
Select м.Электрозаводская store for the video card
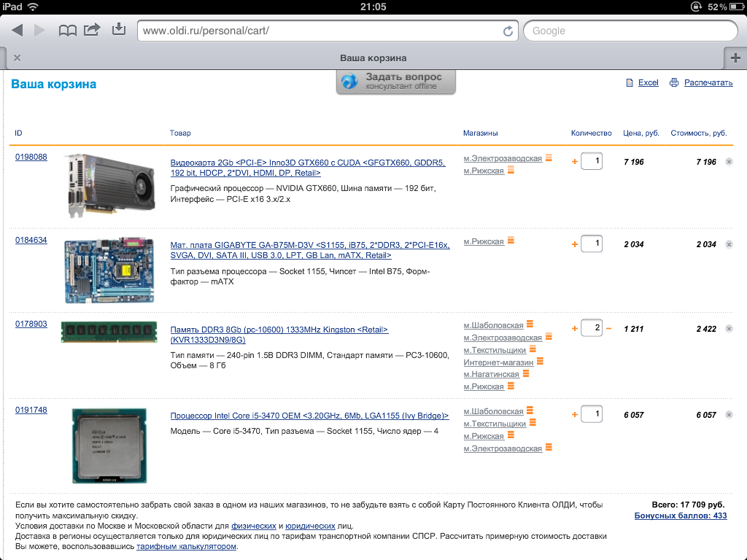pos(503,158)
